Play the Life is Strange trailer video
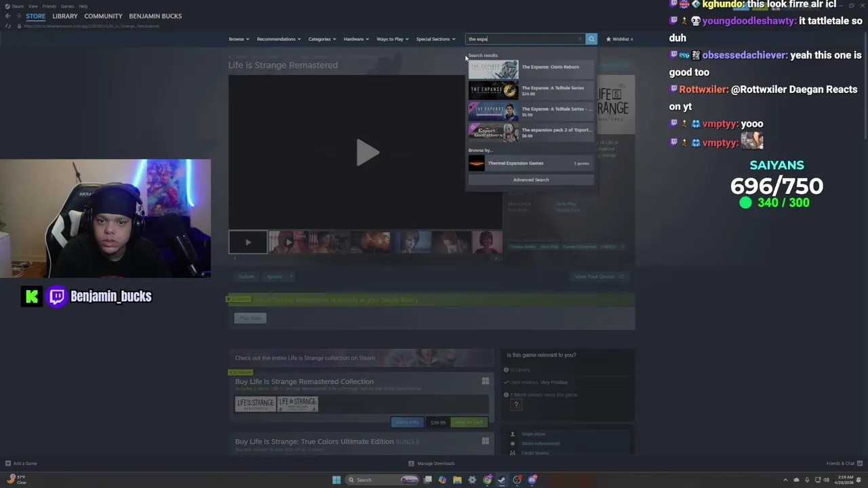Viewport: 868px width, 488px height. (367, 152)
